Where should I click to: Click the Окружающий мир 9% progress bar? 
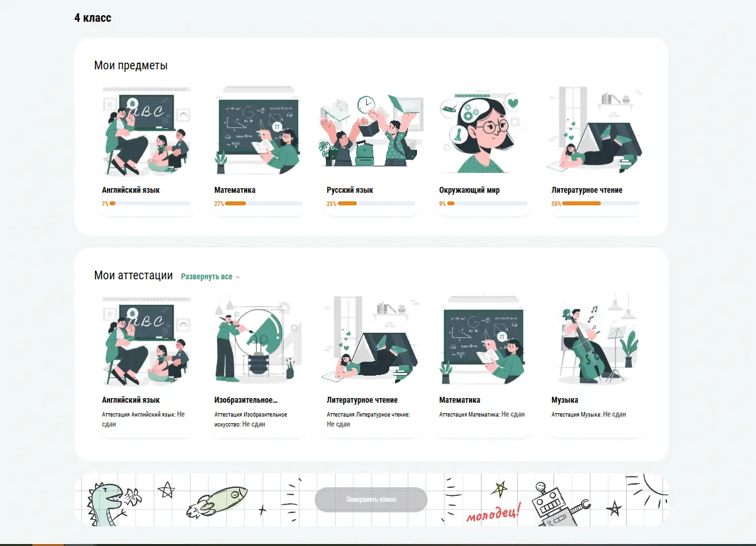487,203
